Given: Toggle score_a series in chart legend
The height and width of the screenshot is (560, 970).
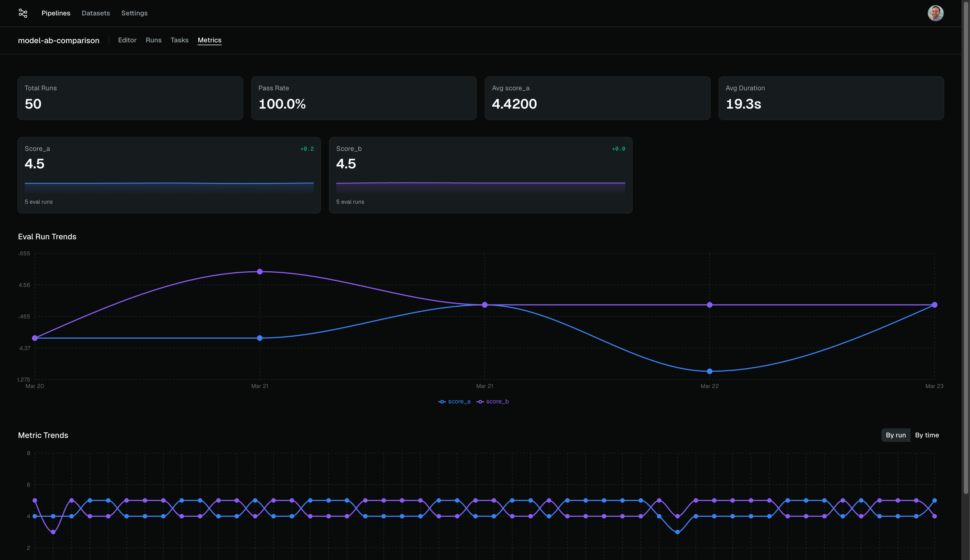Looking at the screenshot, I should (x=454, y=401).
